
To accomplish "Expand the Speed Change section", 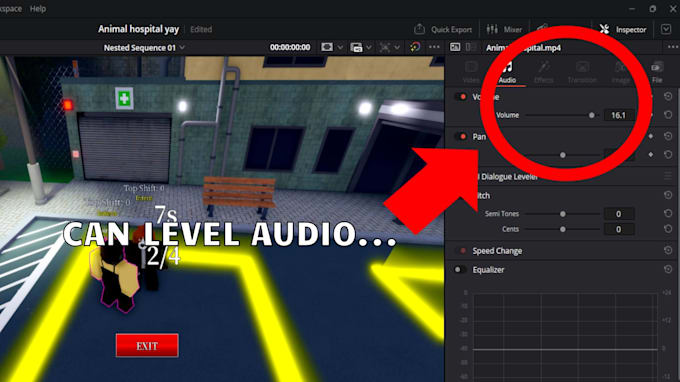I will pos(497,251).
